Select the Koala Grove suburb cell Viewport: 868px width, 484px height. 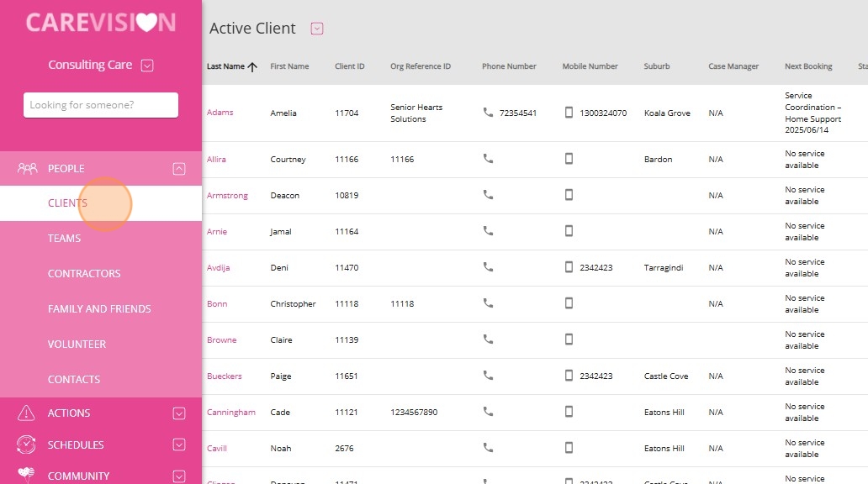[667, 113]
